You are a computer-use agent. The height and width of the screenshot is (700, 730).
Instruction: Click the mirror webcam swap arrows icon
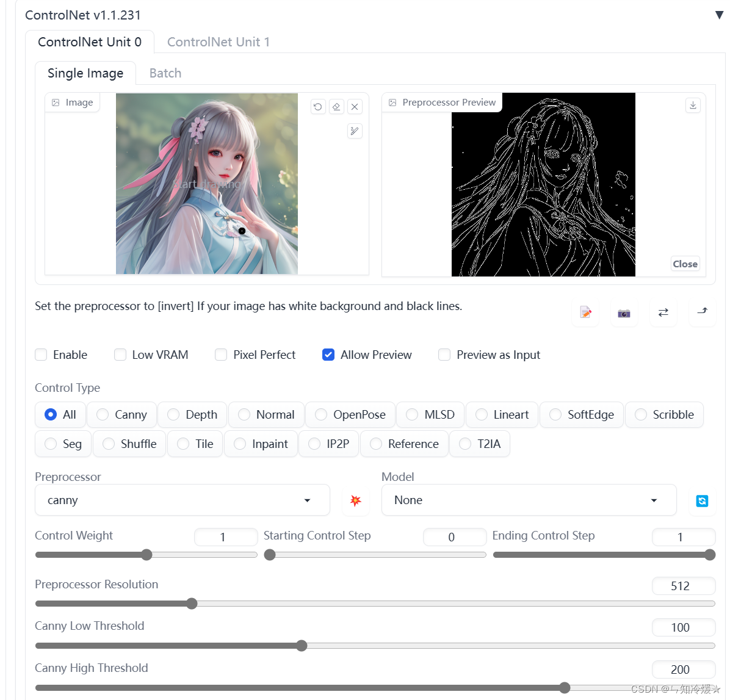(x=663, y=312)
